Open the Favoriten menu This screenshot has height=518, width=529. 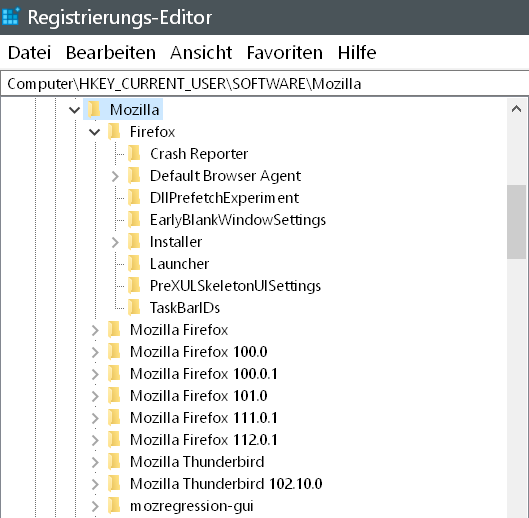pos(285,53)
